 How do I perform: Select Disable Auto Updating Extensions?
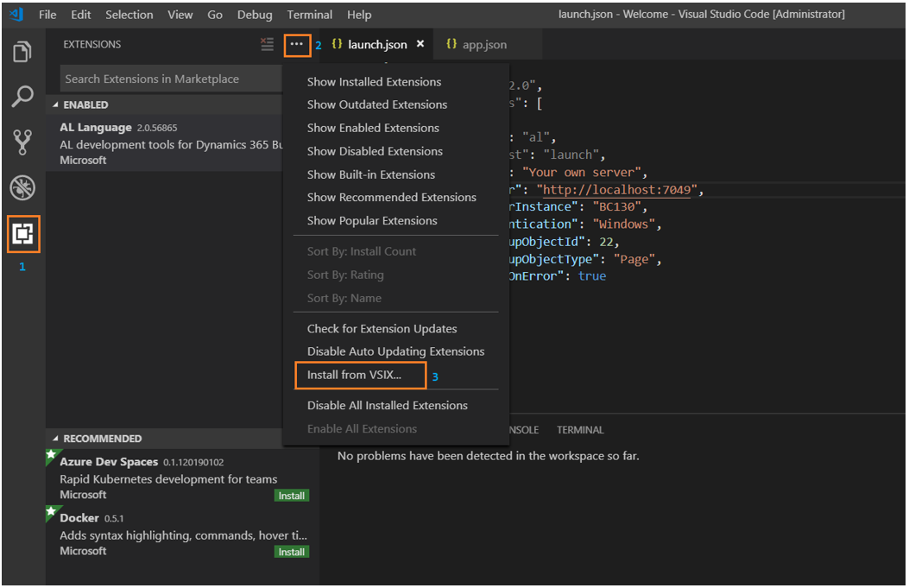tap(396, 351)
